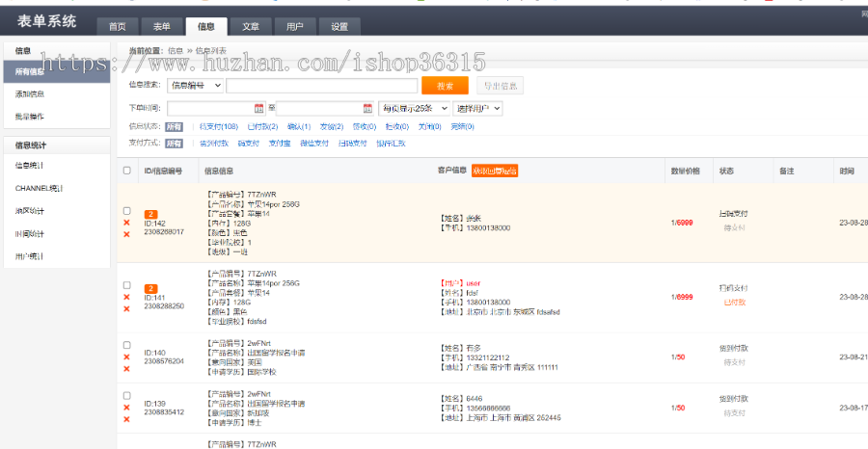Select 所有 in the 支付方式 row
Viewport: 868px width, 449px height.
[174, 144]
